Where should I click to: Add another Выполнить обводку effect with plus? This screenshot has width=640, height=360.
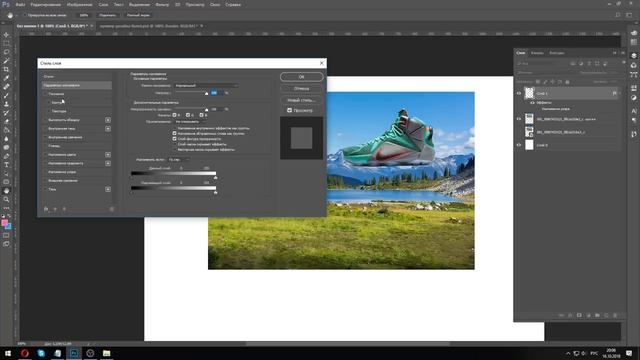coord(108,120)
